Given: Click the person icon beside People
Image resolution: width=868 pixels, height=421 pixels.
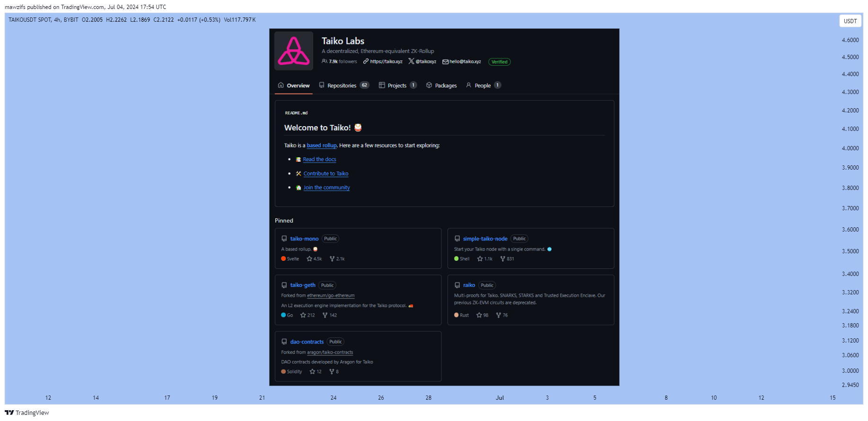Looking at the screenshot, I should (x=469, y=85).
